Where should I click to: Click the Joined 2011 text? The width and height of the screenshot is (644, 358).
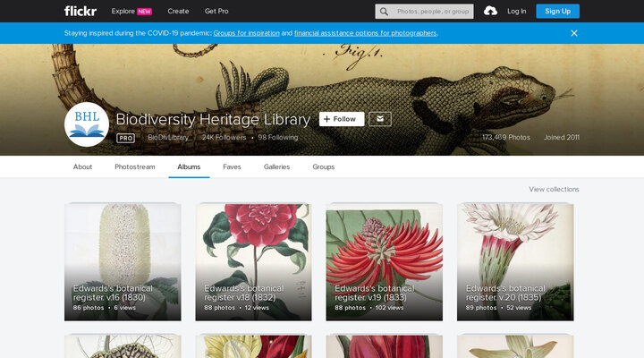coord(562,138)
